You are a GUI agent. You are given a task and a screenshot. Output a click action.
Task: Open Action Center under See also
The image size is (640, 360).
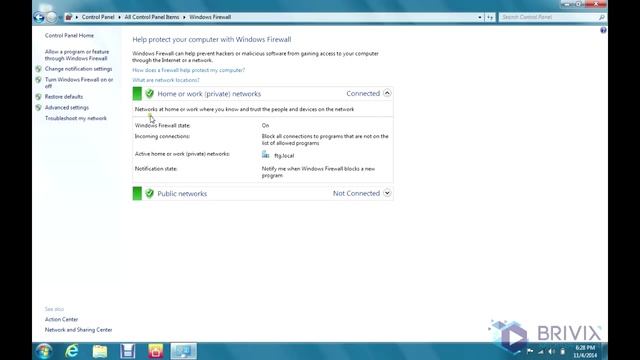(x=61, y=319)
